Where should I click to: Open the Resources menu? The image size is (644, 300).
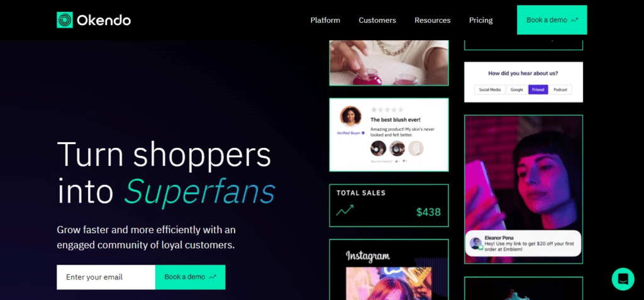tap(433, 20)
